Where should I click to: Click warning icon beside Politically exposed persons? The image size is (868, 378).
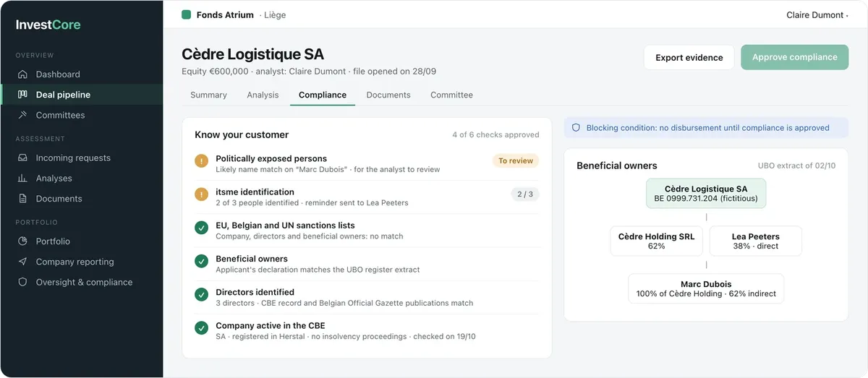(202, 161)
